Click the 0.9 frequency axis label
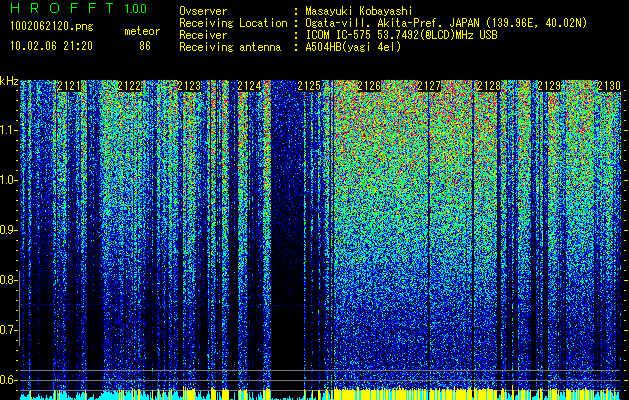The height and width of the screenshot is (400, 629). (8, 230)
